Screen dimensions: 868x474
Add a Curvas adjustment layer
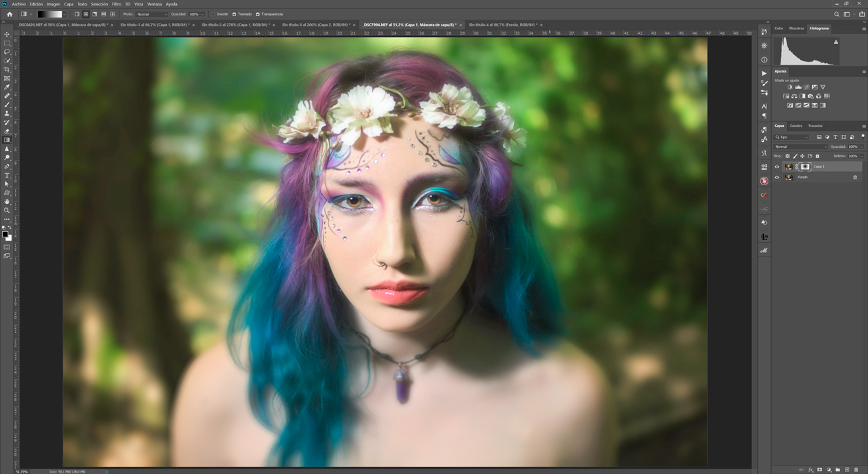807,87
